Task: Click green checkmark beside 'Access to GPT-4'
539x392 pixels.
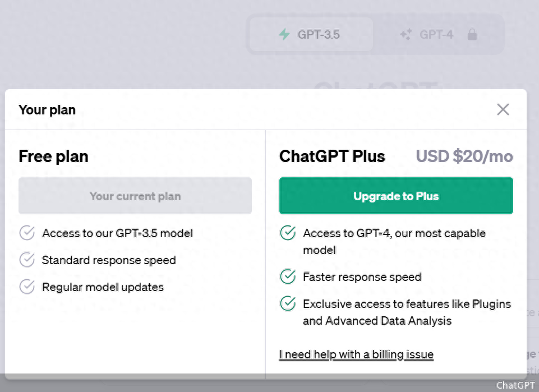Action: (288, 233)
